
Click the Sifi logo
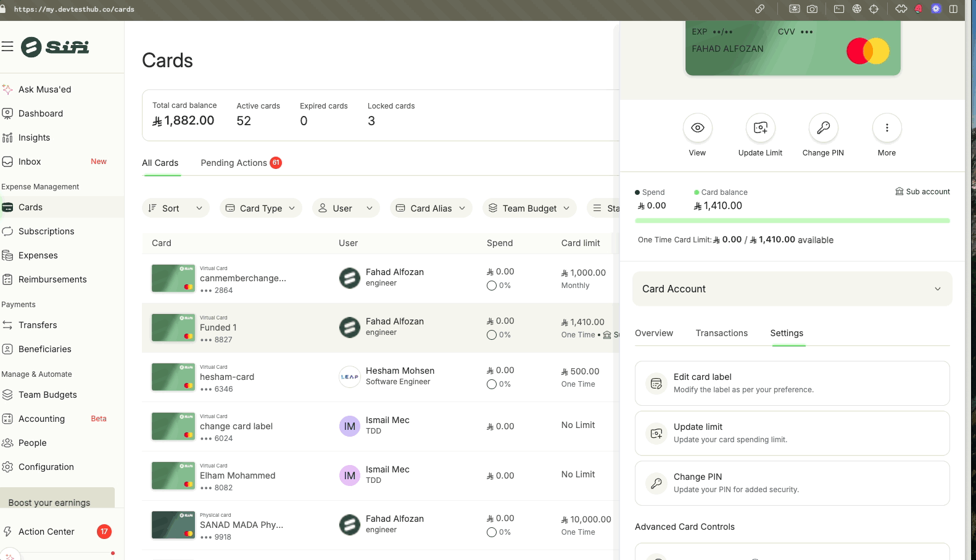click(x=56, y=47)
